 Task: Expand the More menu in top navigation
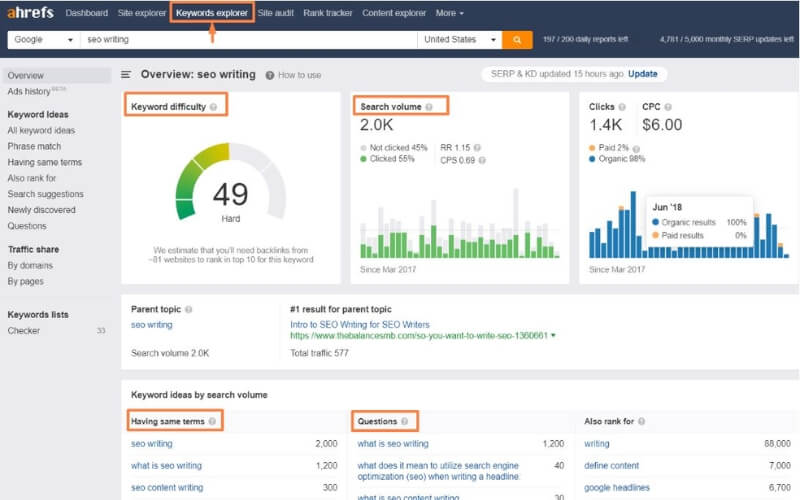(450, 13)
